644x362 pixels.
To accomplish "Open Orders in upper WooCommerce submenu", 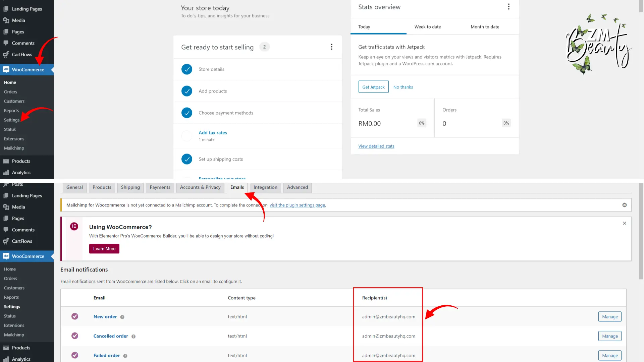I will click(10, 92).
